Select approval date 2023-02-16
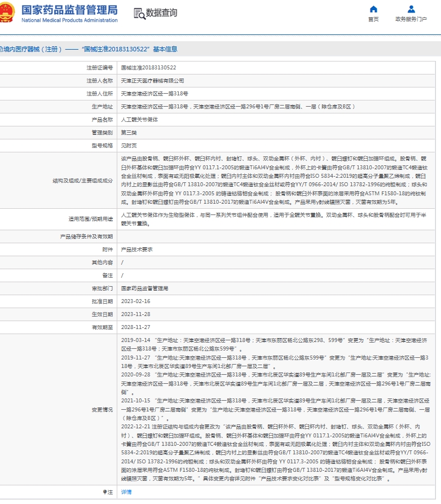 coord(135,301)
